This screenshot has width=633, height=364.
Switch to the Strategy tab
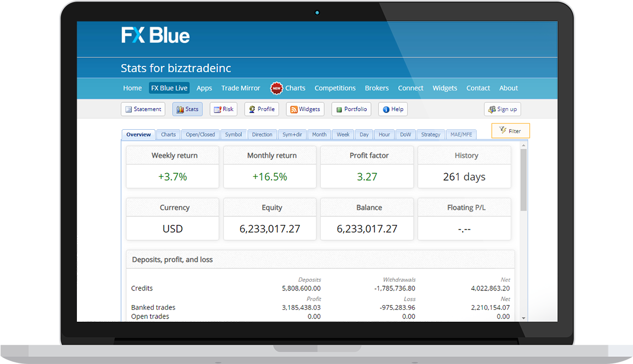click(x=431, y=135)
